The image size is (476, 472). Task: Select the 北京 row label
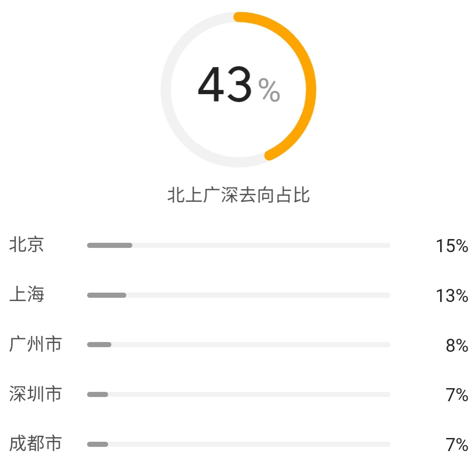[27, 245]
